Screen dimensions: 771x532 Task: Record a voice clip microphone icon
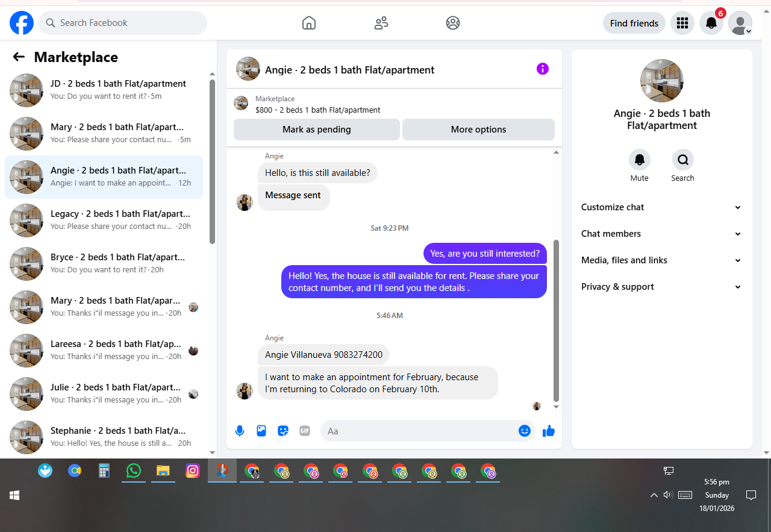coord(240,431)
